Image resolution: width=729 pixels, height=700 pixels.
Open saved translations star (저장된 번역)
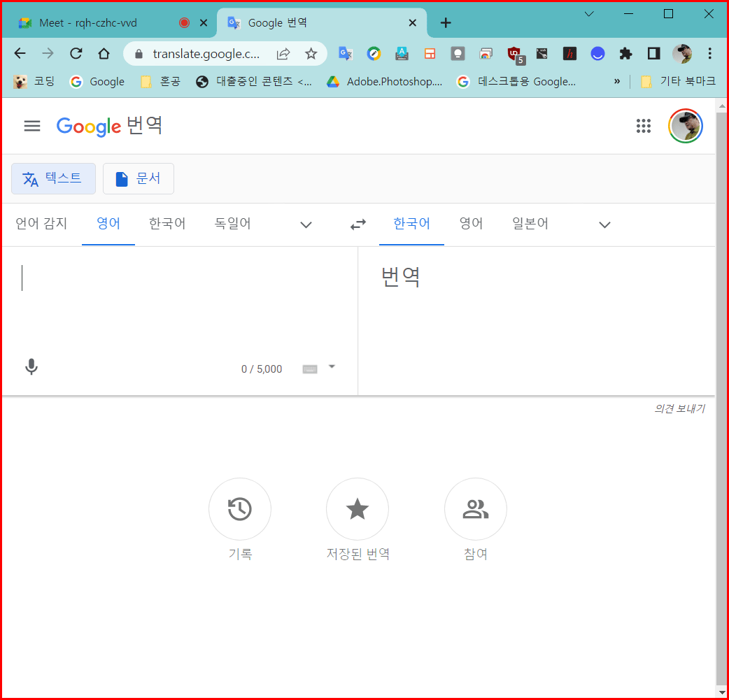[x=358, y=509]
